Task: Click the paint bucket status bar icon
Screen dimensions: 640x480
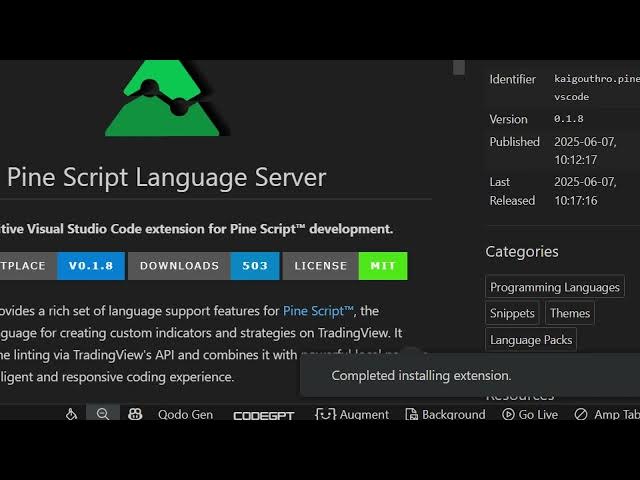Action: (x=71, y=414)
